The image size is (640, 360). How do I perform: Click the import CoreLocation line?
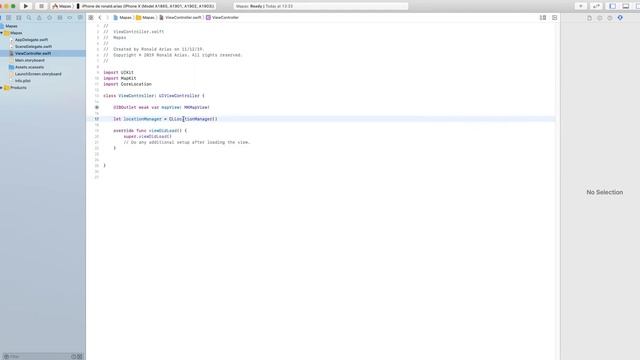point(127,84)
